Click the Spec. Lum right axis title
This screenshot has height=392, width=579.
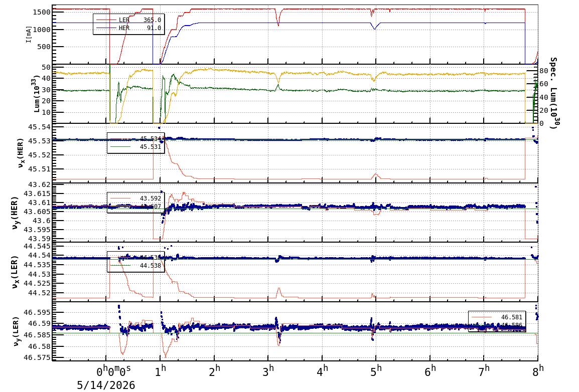[553, 93]
